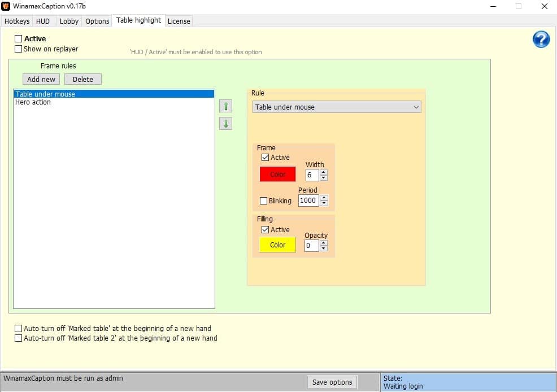Toggle Auto-turn off 'Marked table 2' checkbox
Image resolution: width=557 pixels, height=392 pixels.
coord(18,338)
